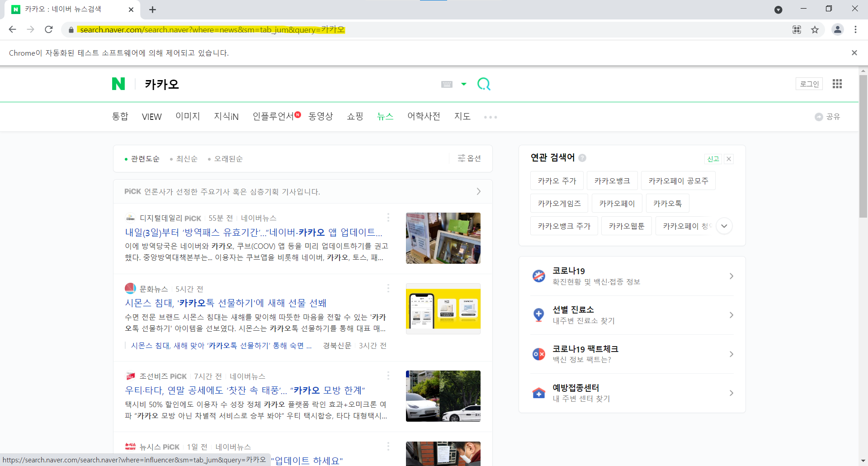Click the 뉴시스 publisher logo
This screenshot has width=868, height=466.
(130, 447)
